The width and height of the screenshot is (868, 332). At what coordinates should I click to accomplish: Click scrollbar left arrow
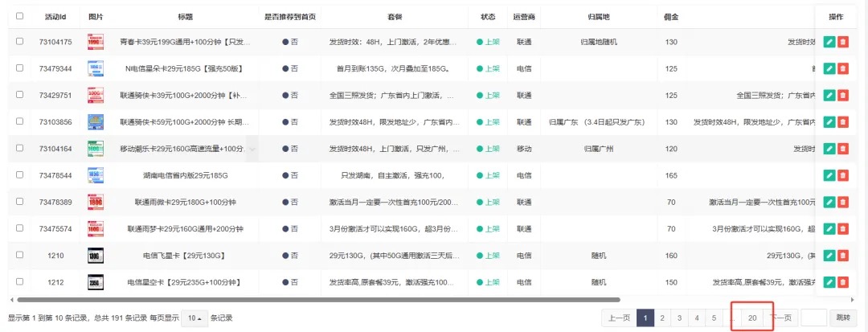(11, 300)
